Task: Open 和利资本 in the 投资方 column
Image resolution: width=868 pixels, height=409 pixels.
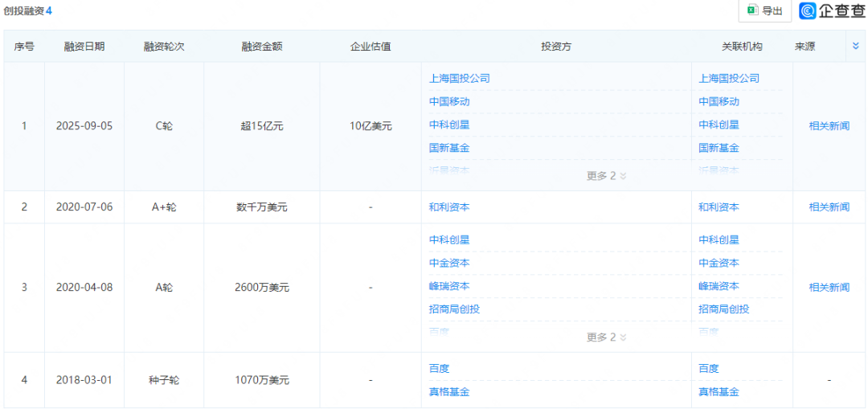Action: click(449, 207)
